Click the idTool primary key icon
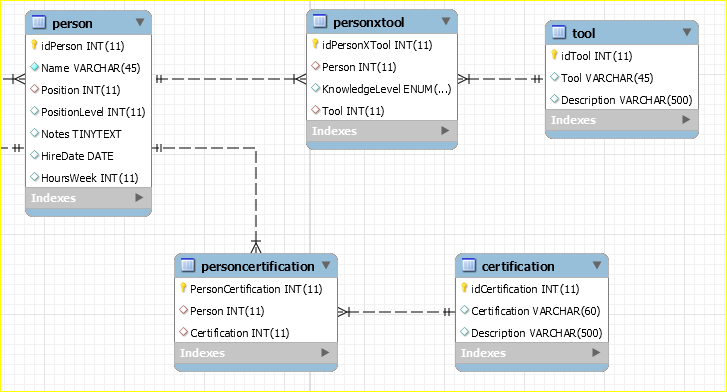This screenshot has height=392, width=727. point(554,55)
